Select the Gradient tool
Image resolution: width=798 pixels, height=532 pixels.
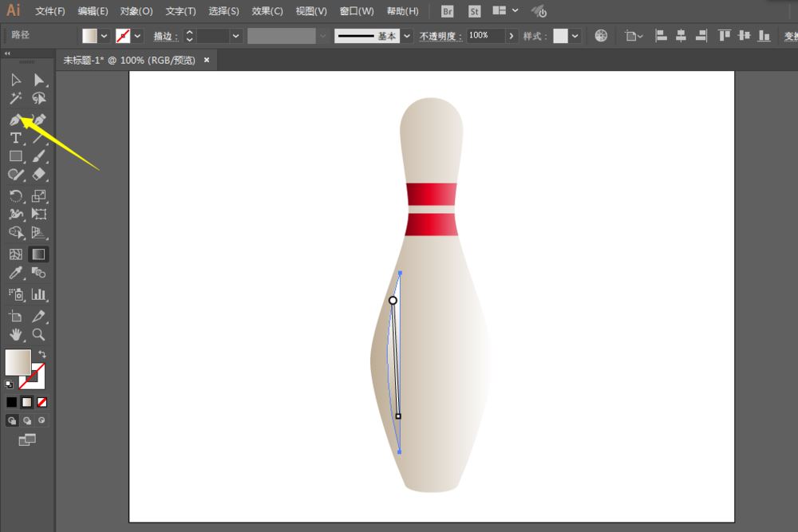click(x=38, y=254)
